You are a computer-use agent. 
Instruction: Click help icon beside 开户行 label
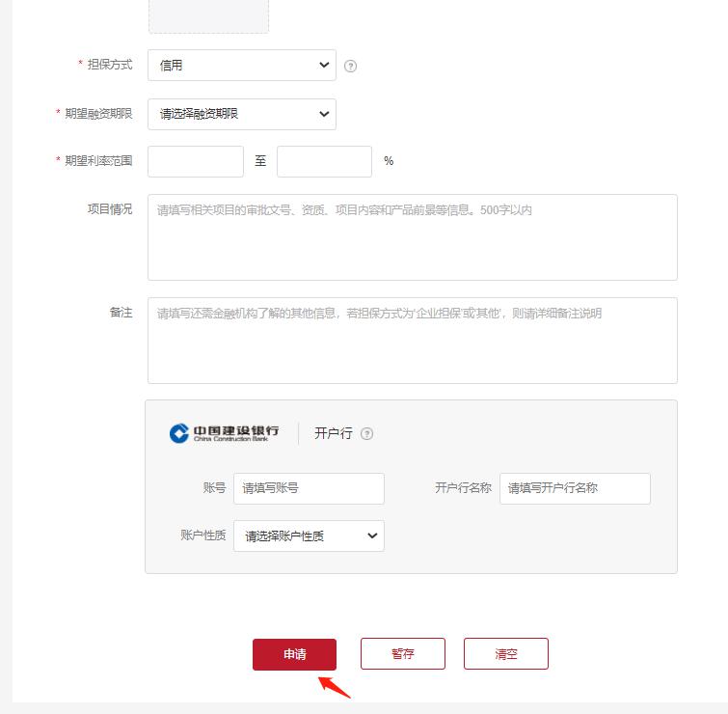pos(366,433)
